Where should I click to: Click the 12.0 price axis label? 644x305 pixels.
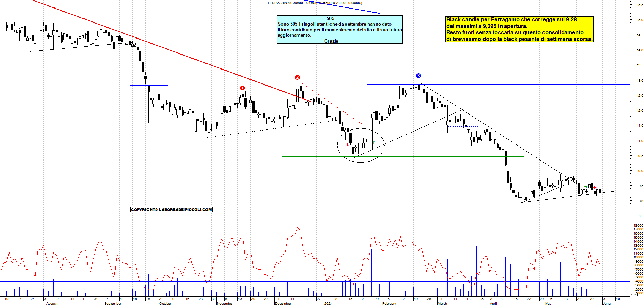click(640, 111)
